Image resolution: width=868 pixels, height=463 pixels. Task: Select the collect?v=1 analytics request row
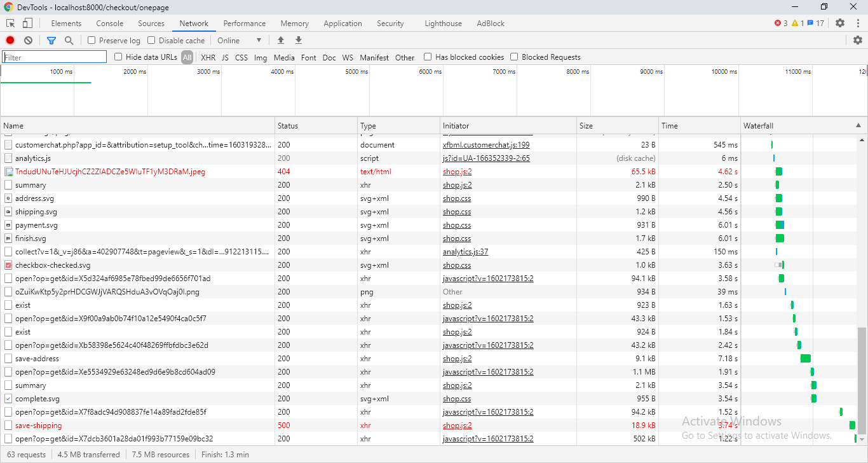(428, 252)
